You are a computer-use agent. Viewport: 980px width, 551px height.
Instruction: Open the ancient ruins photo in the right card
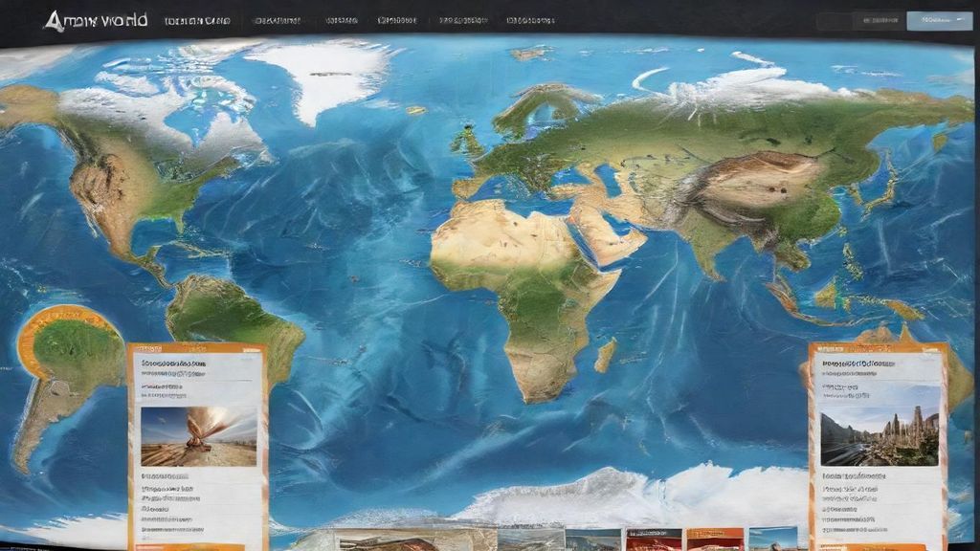pyautogui.click(x=879, y=425)
